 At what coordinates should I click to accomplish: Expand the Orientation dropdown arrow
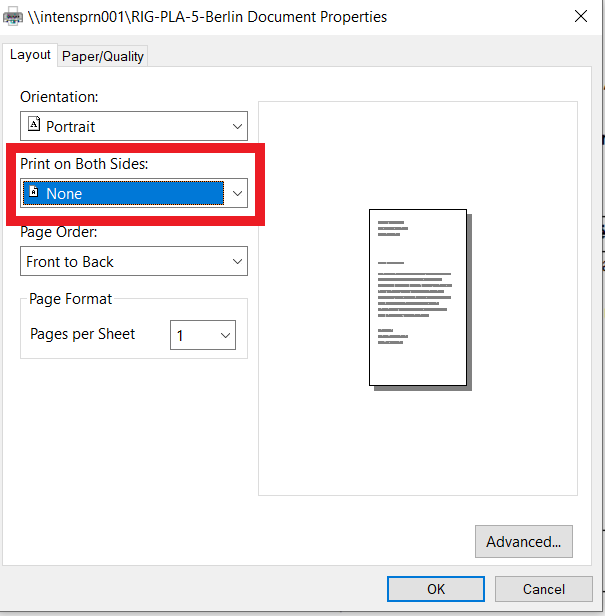[x=237, y=126]
